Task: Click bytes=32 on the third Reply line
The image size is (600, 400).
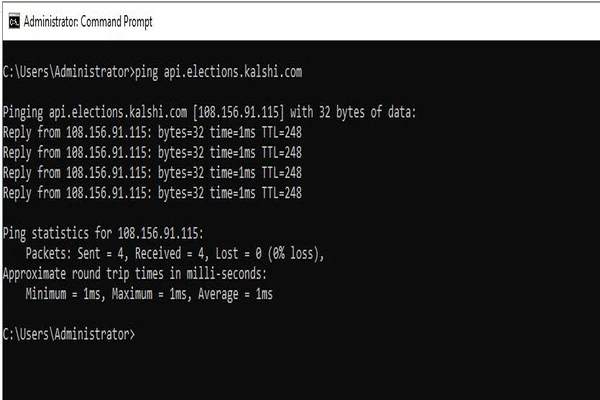Action: pyautogui.click(x=181, y=173)
